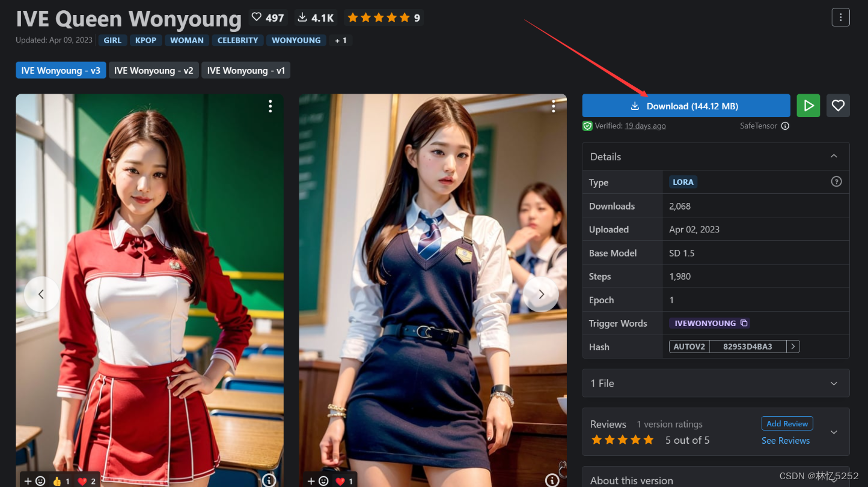Open options menu on red uniform image
Viewport: 868px width, 487px height.
coord(270,106)
